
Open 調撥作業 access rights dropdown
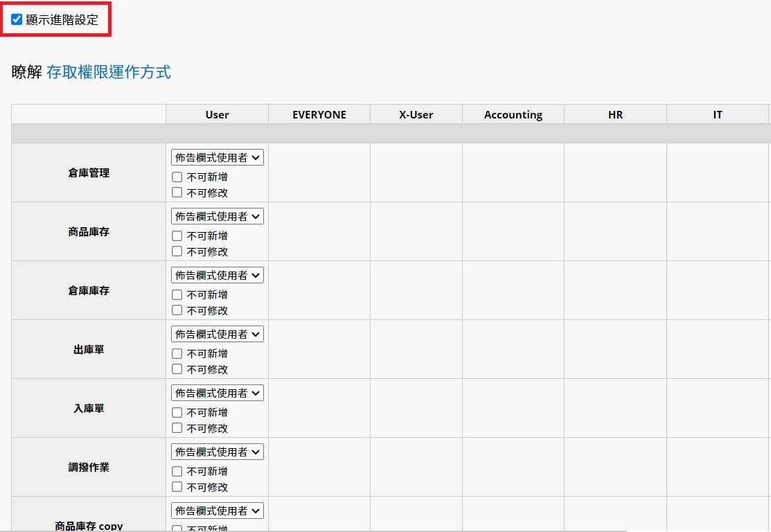click(x=218, y=452)
